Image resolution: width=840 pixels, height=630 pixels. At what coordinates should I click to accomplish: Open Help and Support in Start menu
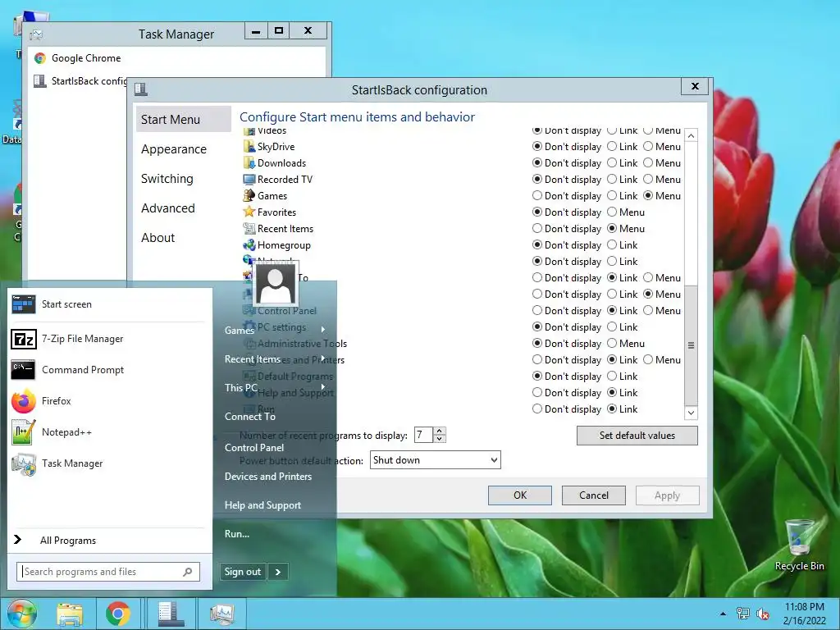click(262, 505)
